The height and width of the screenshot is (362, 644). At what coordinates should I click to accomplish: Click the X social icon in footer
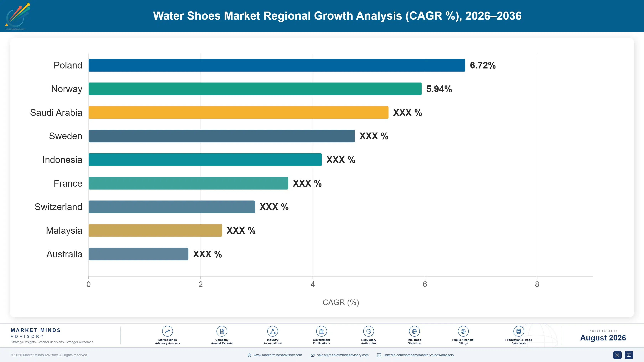617,355
